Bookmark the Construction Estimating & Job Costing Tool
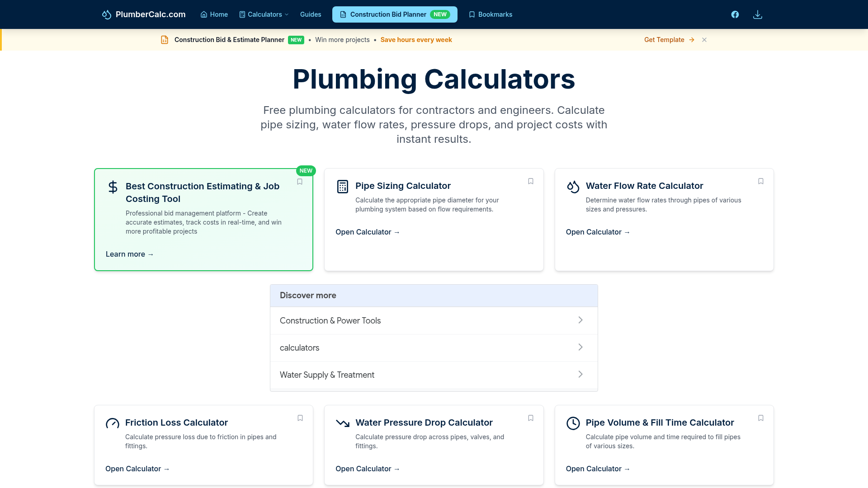Screen dimensions: 868x488 click(x=300, y=182)
